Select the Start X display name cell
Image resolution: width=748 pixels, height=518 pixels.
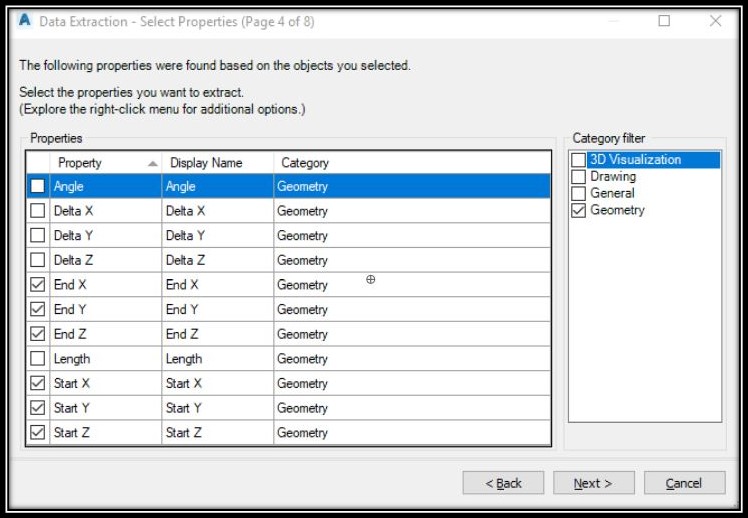218,383
